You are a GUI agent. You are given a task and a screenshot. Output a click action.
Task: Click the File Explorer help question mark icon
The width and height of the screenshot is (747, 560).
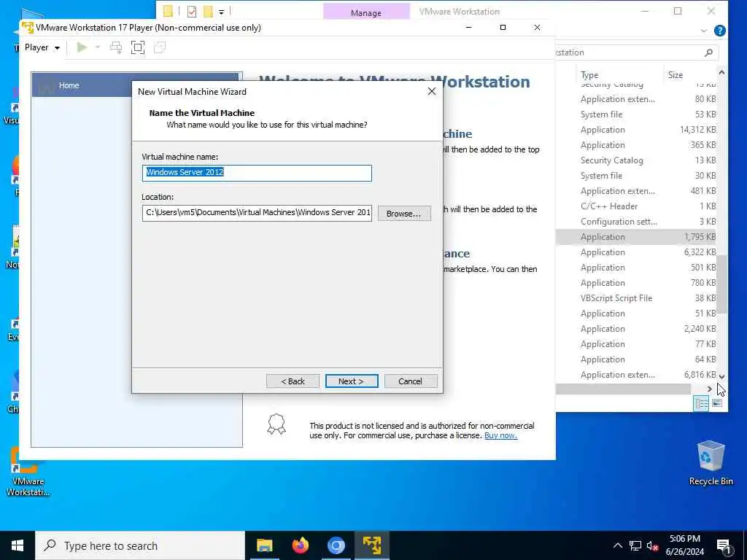click(720, 31)
